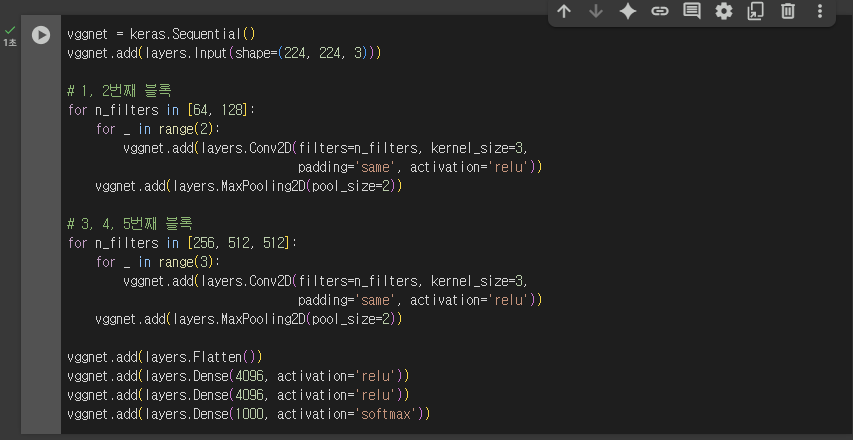
Task: Click the list '[256, 512, 512]'
Action: pyautogui.click(x=240, y=243)
